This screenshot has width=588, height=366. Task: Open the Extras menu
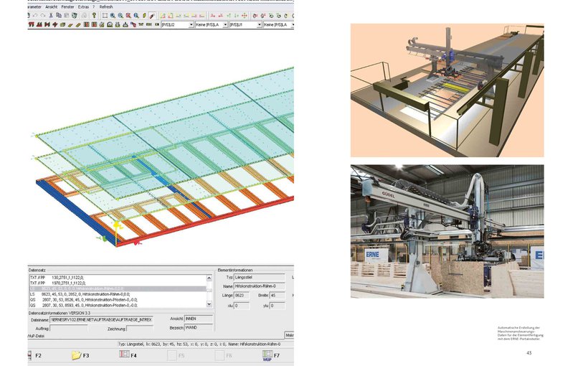click(x=83, y=6)
